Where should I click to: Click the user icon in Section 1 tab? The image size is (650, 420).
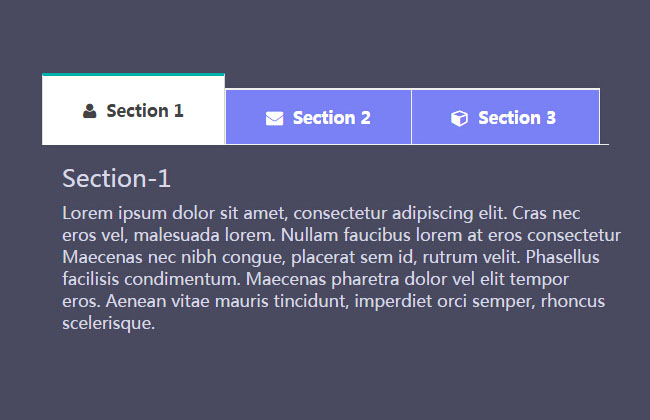pyautogui.click(x=90, y=111)
